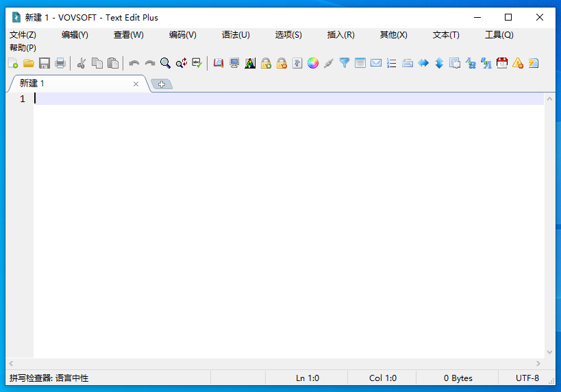Click the envelope email icon
Image resolution: width=561 pixels, height=392 pixels.
pos(376,63)
